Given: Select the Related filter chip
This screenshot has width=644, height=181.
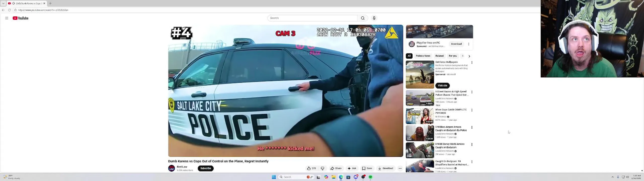Looking at the screenshot, I should tap(439, 56).
